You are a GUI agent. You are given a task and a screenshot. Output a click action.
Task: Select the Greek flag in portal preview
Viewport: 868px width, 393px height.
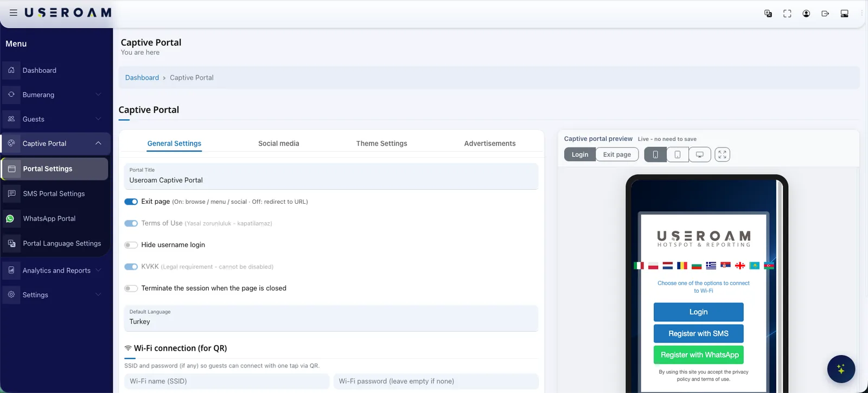point(711,266)
